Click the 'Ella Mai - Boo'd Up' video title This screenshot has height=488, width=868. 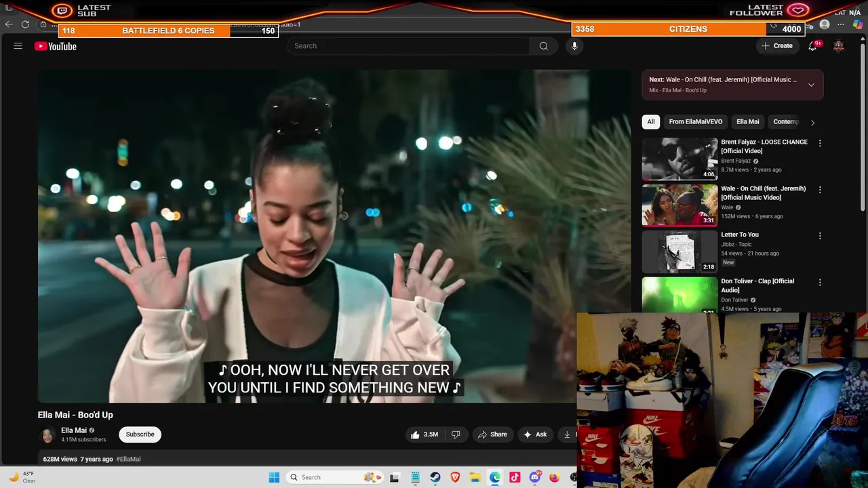point(75,415)
